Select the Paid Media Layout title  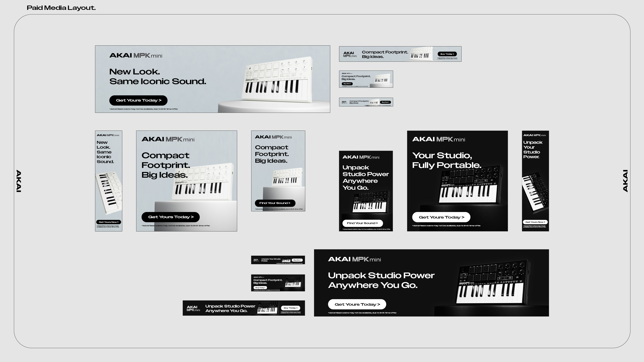[x=61, y=8]
